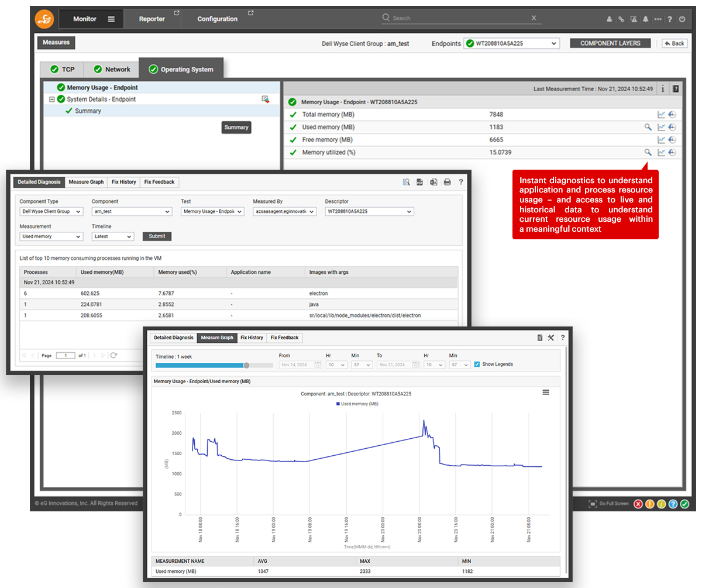
Task: Open the Measurement dropdown showing Used memory
Action: tap(51, 236)
